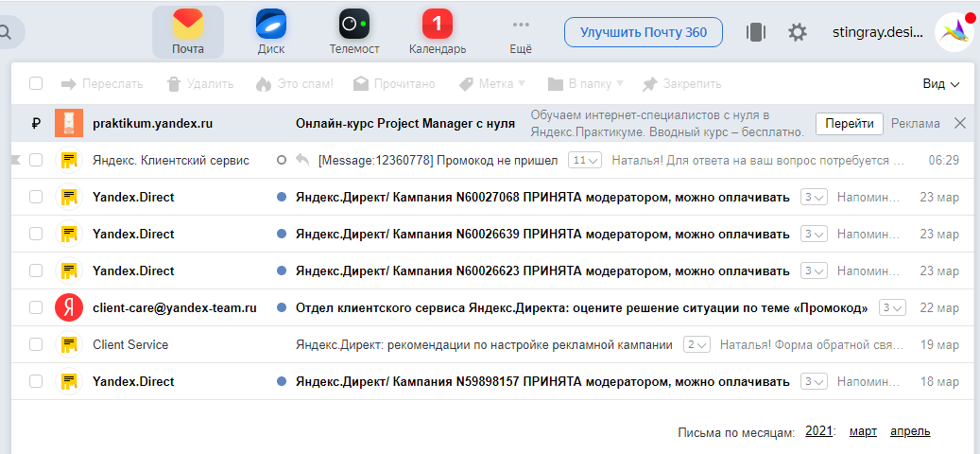980x454 pixels.
Task: Click the search magnifier icon
Action: tap(6, 32)
